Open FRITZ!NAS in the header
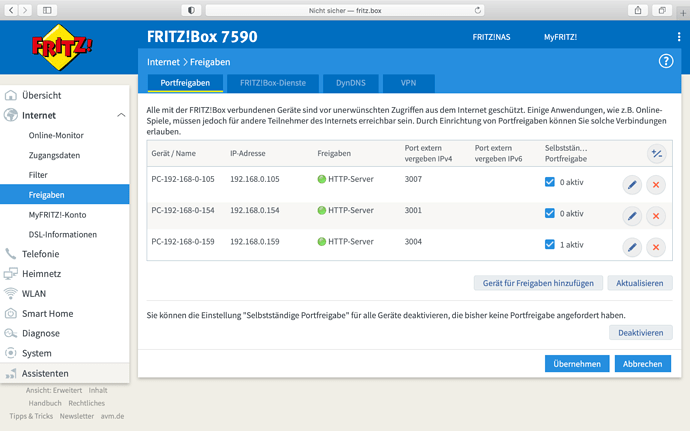The image size is (690, 431). pos(492,37)
